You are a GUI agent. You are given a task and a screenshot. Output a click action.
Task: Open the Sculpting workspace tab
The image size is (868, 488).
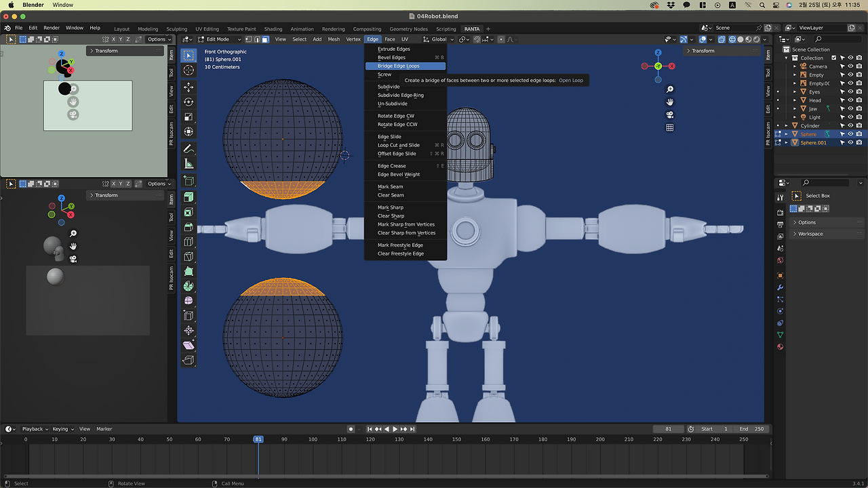click(176, 29)
